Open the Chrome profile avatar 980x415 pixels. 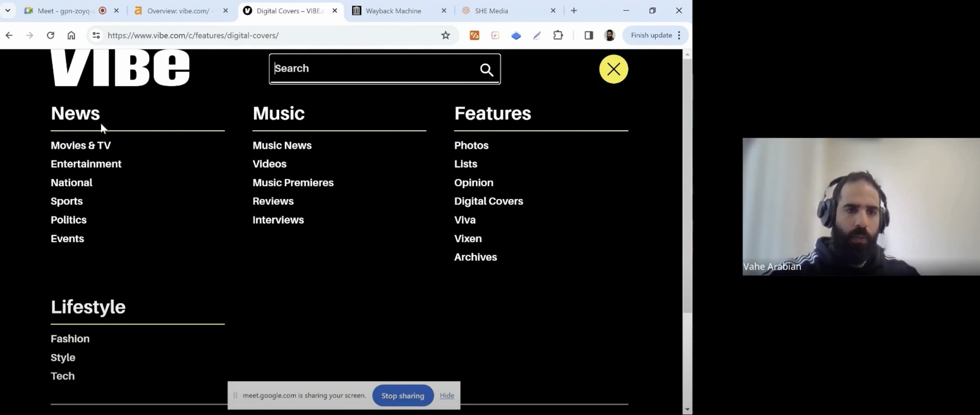pos(610,35)
